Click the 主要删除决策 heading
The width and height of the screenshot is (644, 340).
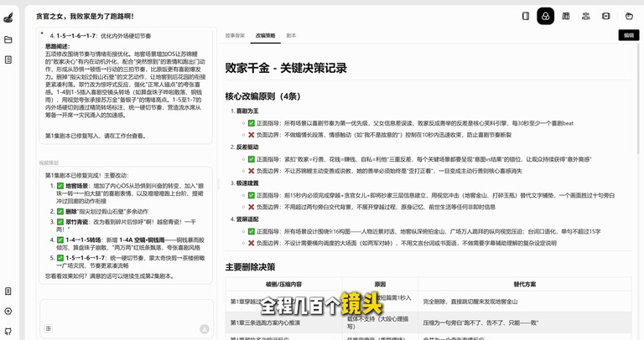(x=250, y=267)
